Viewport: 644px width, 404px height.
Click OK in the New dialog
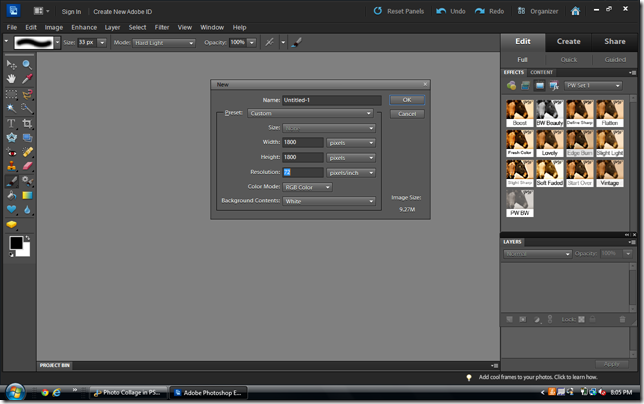click(407, 100)
